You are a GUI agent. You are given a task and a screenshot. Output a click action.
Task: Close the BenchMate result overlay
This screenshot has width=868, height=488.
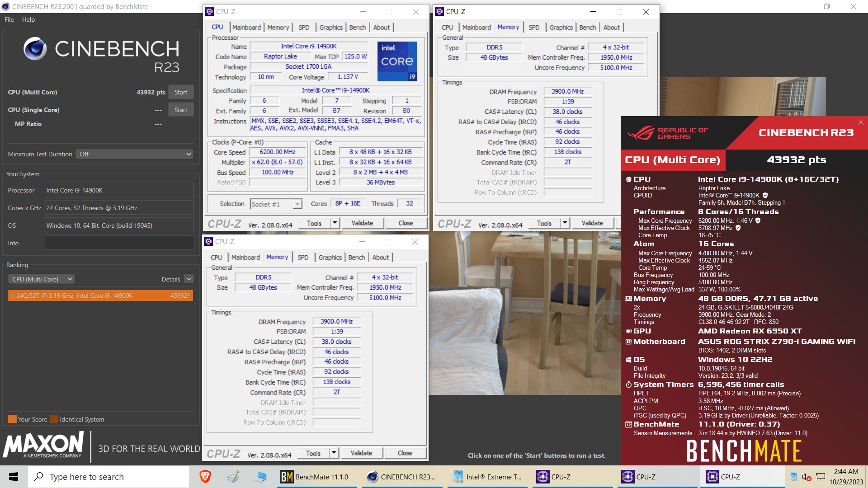point(861,122)
